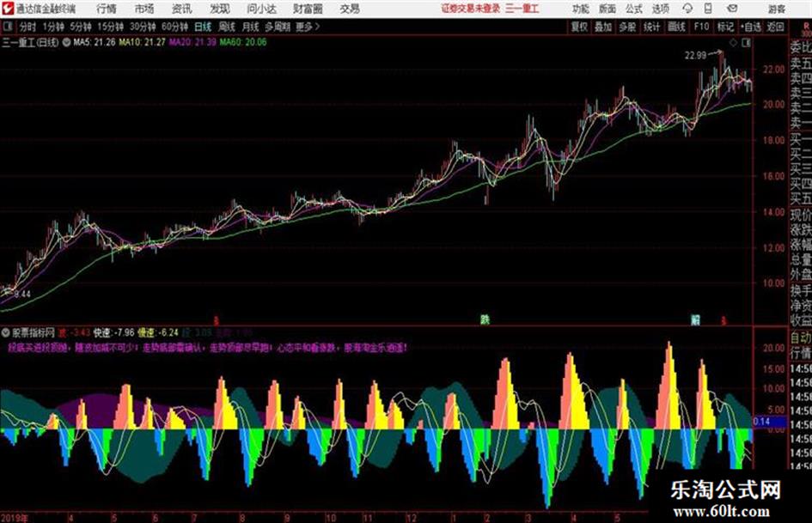This screenshot has width=812, height=523.
Task: Toggle the panel layout icon left of 分时
Action: [7, 27]
